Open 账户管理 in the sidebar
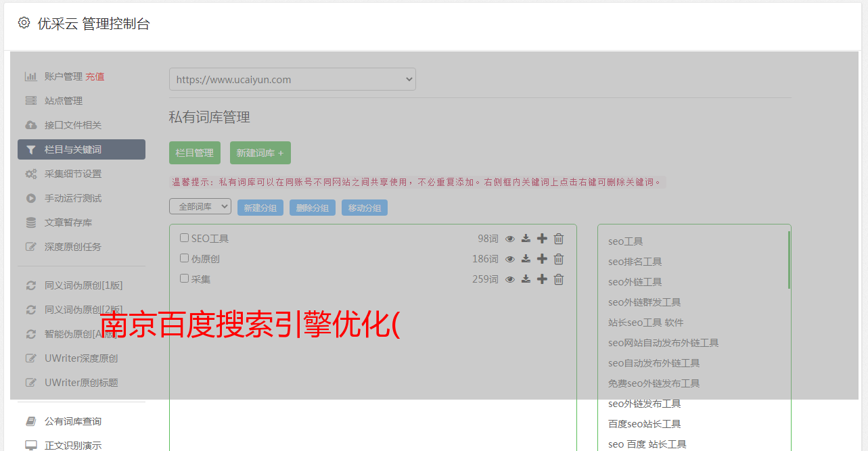This screenshot has width=868, height=451. pos(63,76)
